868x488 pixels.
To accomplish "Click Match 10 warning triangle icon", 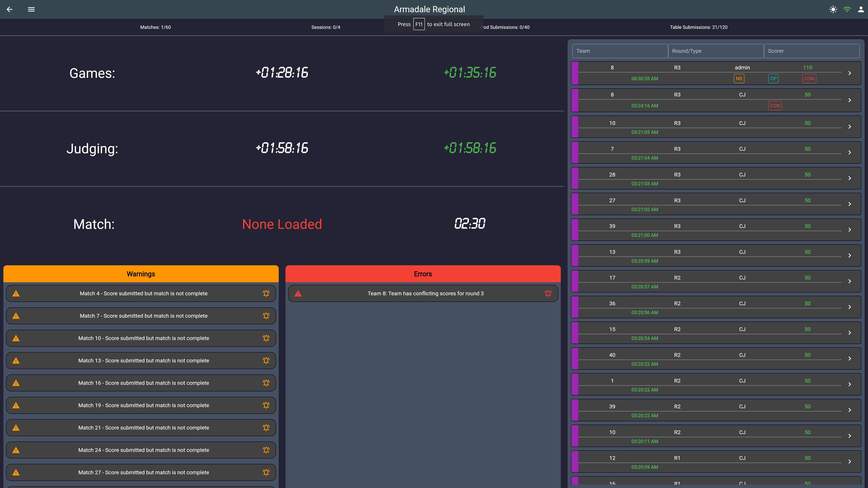I will [16, 338].
